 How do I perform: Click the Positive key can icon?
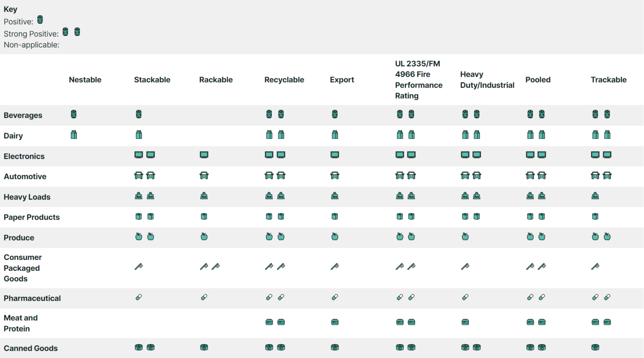tap(40, 20)
